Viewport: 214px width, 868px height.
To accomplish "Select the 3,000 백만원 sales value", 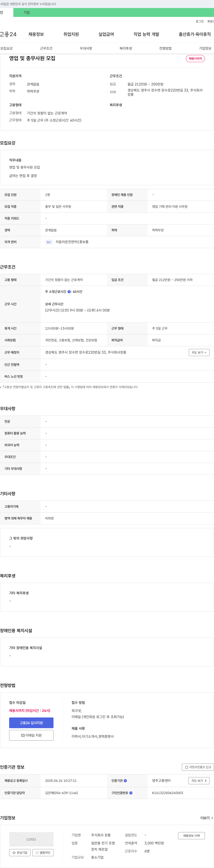I will [154, 843].
